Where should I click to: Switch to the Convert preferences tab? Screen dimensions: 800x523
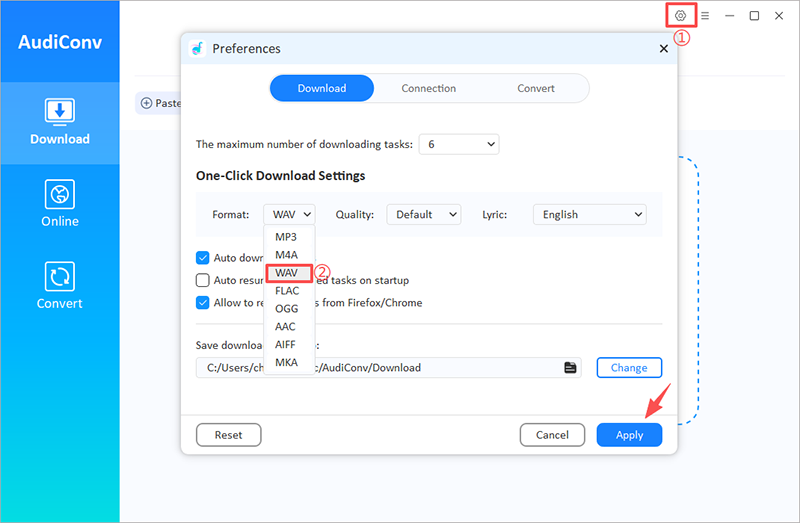(x=536, y=88)
